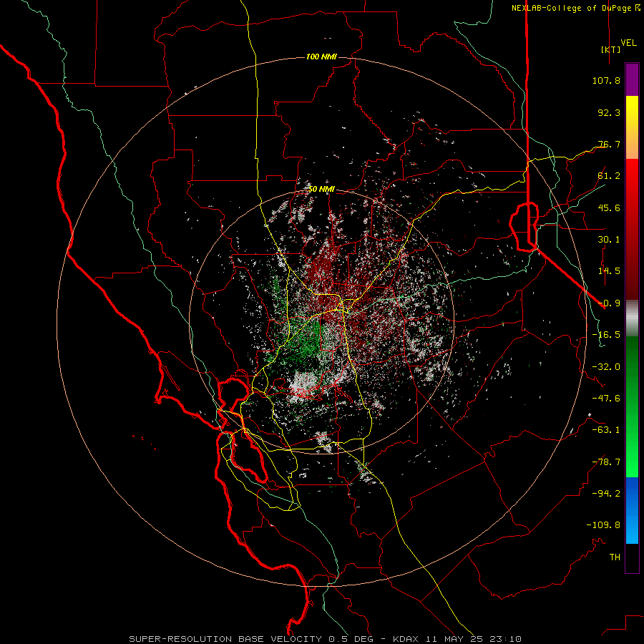Image resolution: width=644 pixels, height=644 pixels.
Task: Click the blue segment of color bar
Action: 632,510
